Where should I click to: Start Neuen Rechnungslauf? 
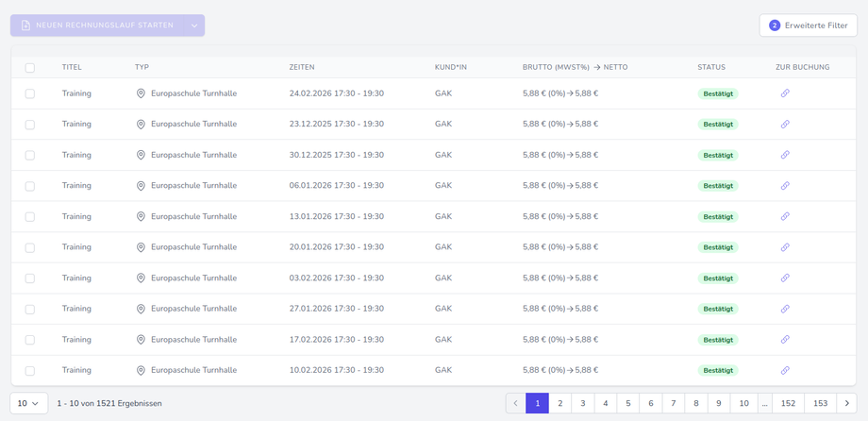click(97, 25)
